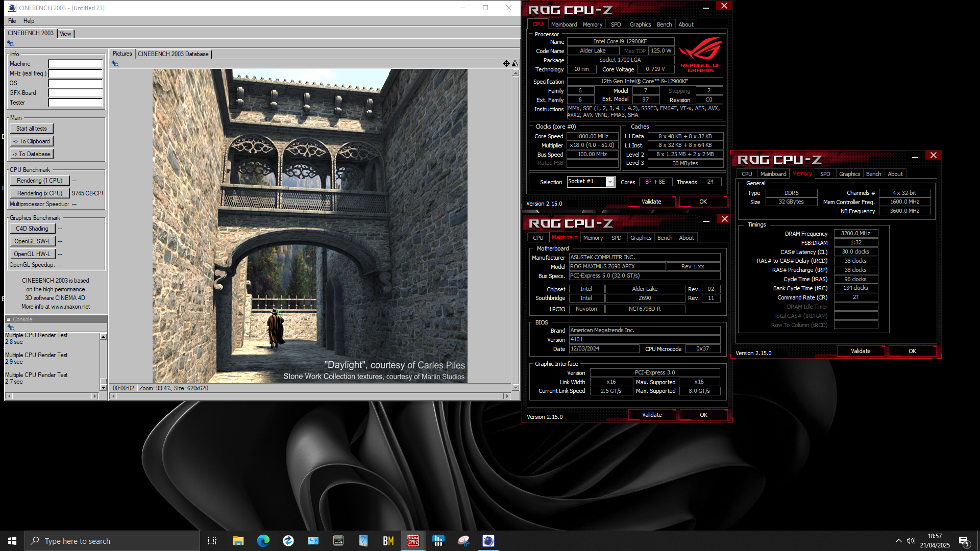Click the Rendering (x CPU) button
The height and width of the screenshot is (551, 980).
pos(40,193)
